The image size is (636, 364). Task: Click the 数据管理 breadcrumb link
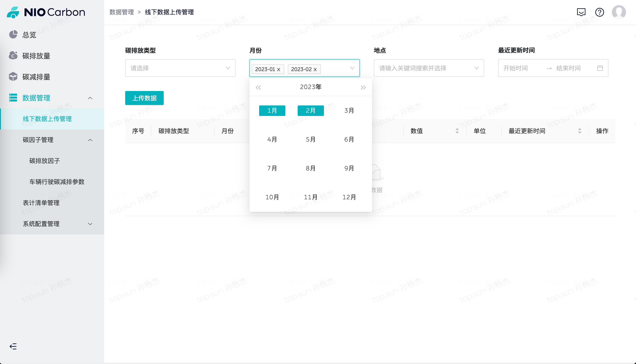[x=121, y=12]
